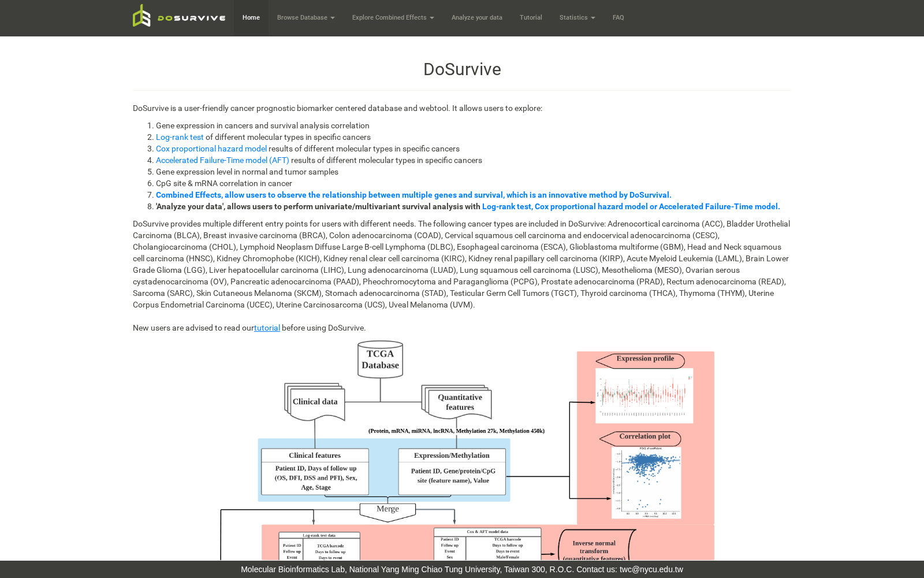Click the Correlation plot label

[x=641, y=438]
